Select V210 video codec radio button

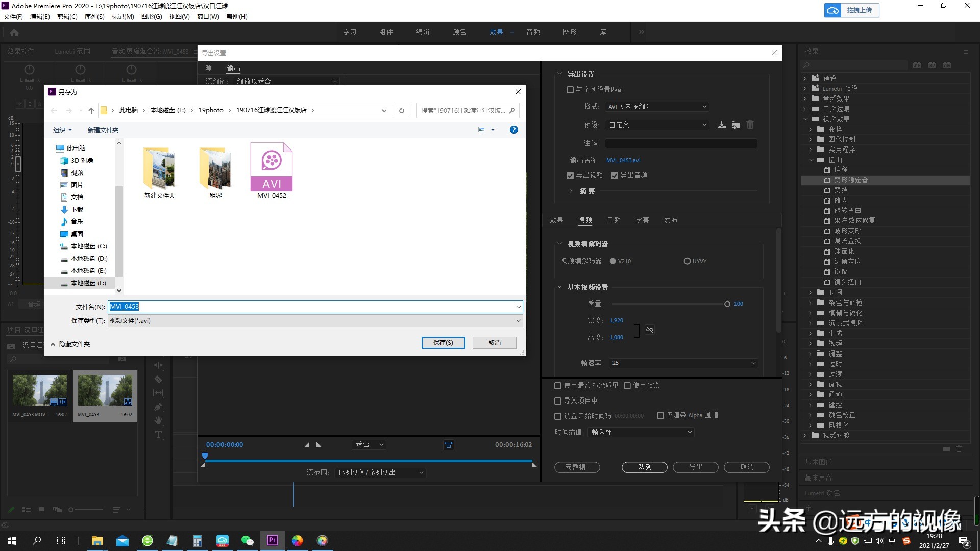click(x=612, y=261)
